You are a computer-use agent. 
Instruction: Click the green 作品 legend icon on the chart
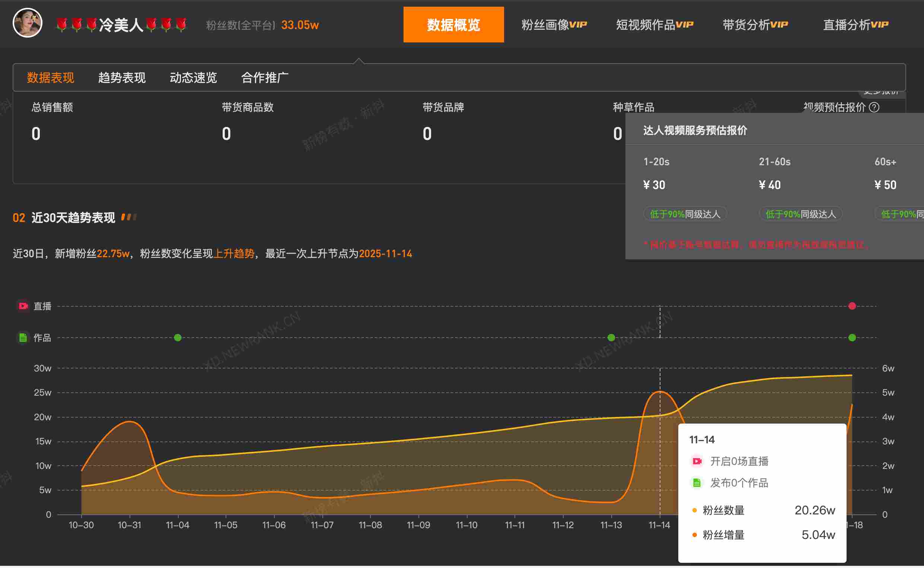pyautogui.click(x=23, y=337)
